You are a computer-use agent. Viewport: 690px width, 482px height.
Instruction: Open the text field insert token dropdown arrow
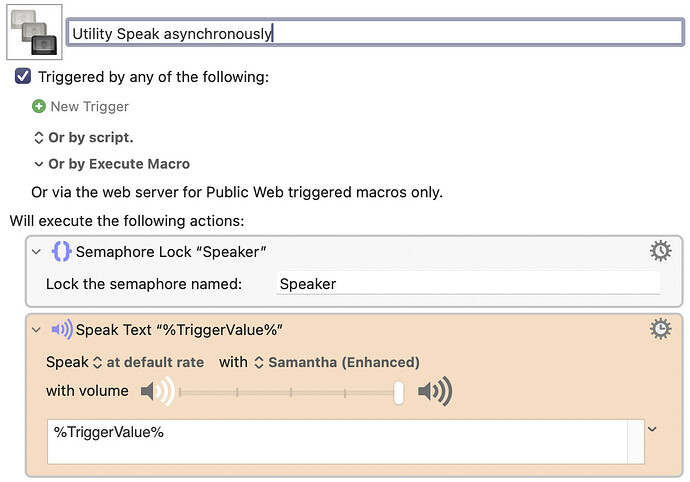click(x=652, y=430)
